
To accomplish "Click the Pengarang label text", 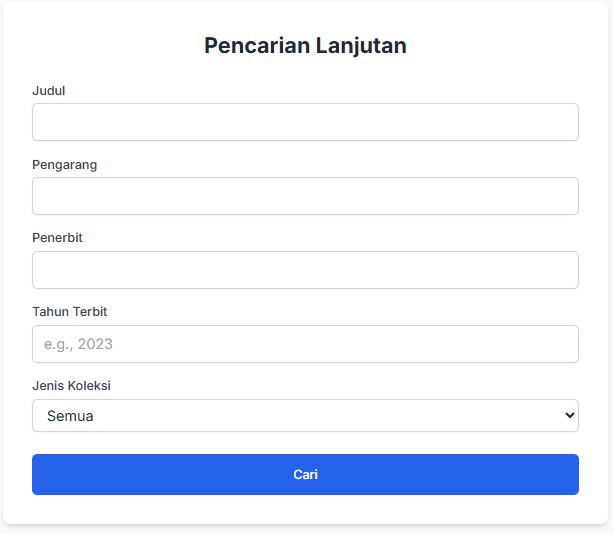I will point(65,165).
